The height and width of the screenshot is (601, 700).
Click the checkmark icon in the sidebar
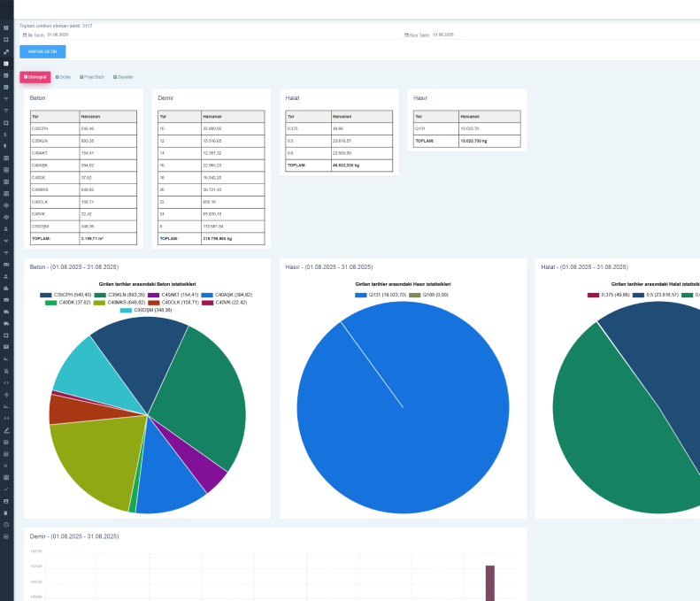point(6,489)
